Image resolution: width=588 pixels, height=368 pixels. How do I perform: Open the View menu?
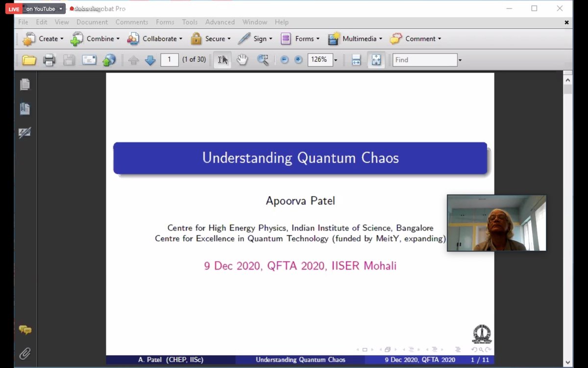(x=62, y=22)
